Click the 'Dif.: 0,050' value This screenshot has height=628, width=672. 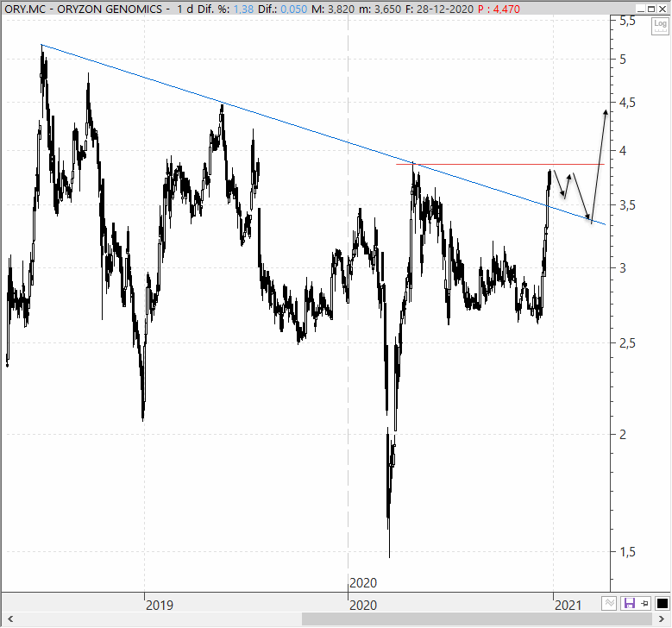click(282, 9)
